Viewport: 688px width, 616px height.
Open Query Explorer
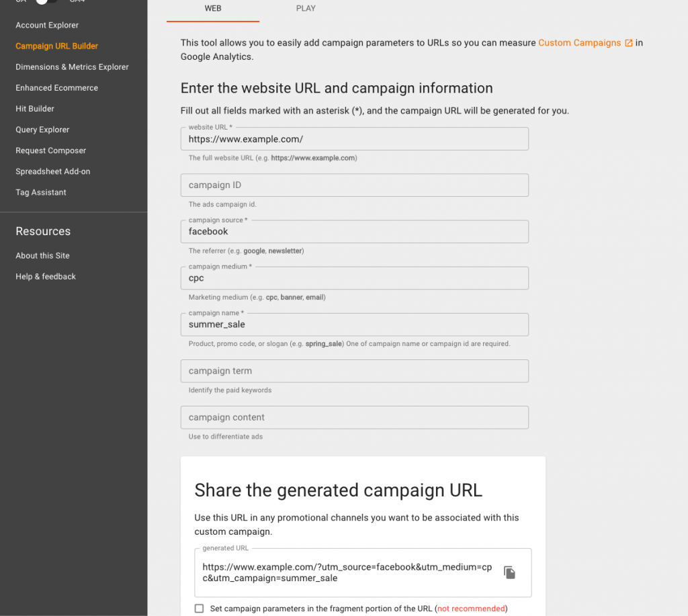point(42,130)
